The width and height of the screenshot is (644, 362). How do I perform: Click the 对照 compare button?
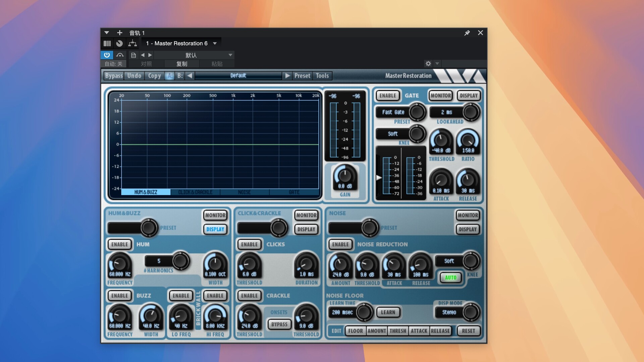(146, 64)
